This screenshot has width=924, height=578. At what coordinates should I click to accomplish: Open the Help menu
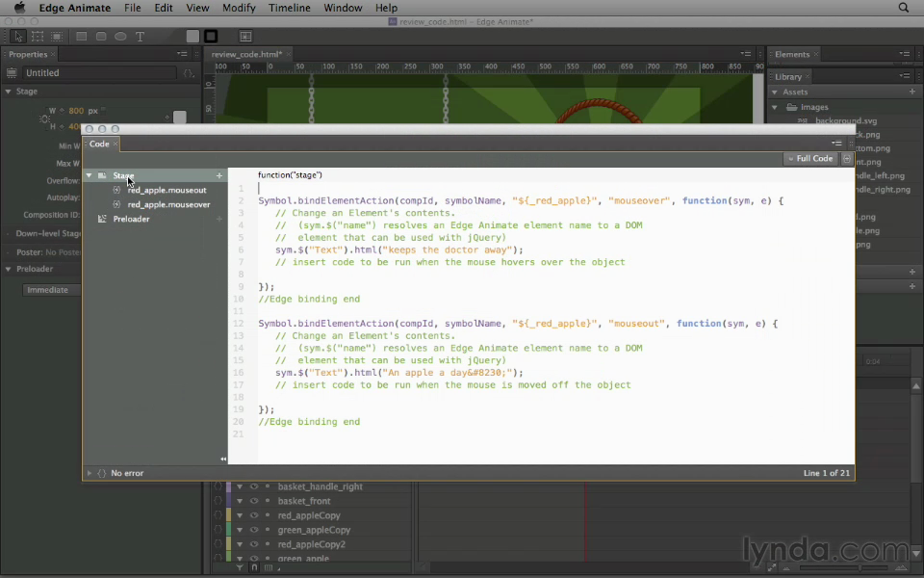(x=387, y=8)
